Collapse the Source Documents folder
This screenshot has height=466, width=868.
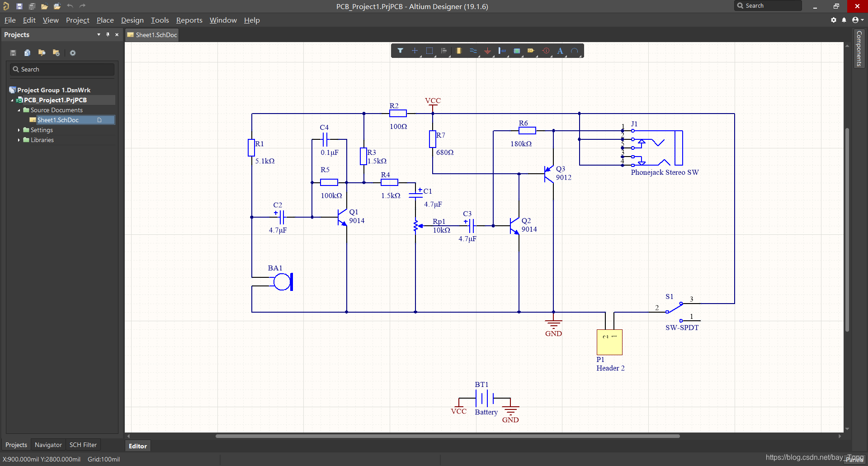click(19, 110)
